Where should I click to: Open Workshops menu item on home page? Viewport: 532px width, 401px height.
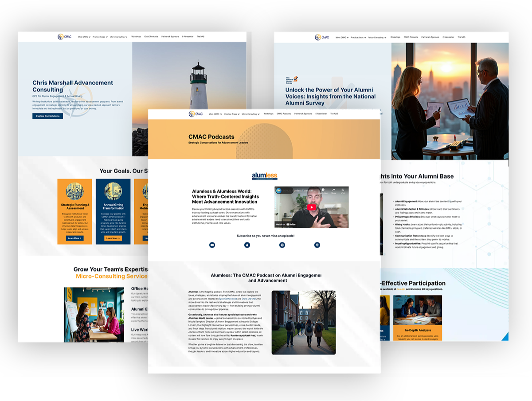136,37
